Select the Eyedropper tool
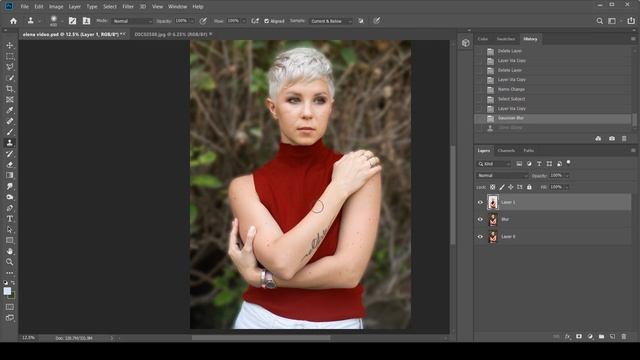The width and height of the screenshot is (640, 360). (x=10, y=110)
